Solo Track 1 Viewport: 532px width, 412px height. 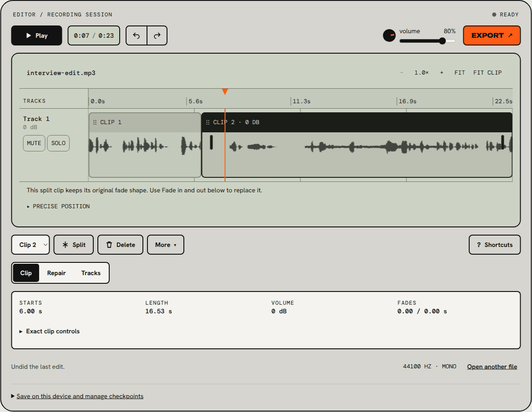(58, 143)
